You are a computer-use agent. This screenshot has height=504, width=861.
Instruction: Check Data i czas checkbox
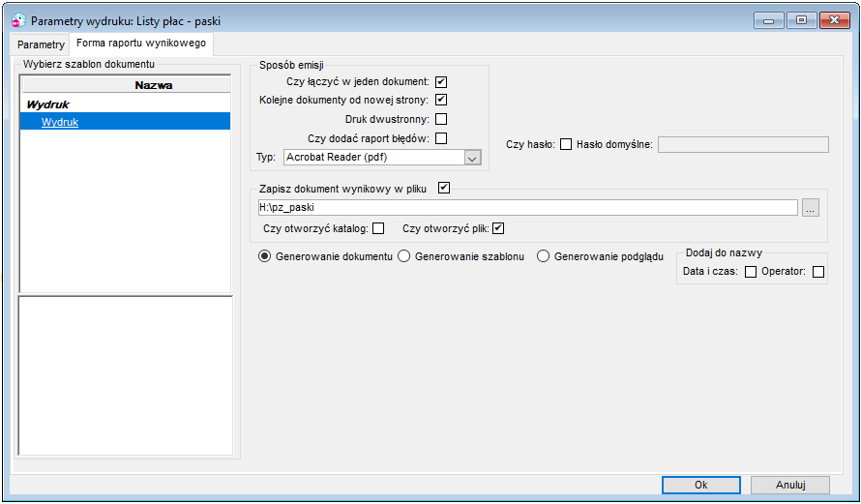751,272
